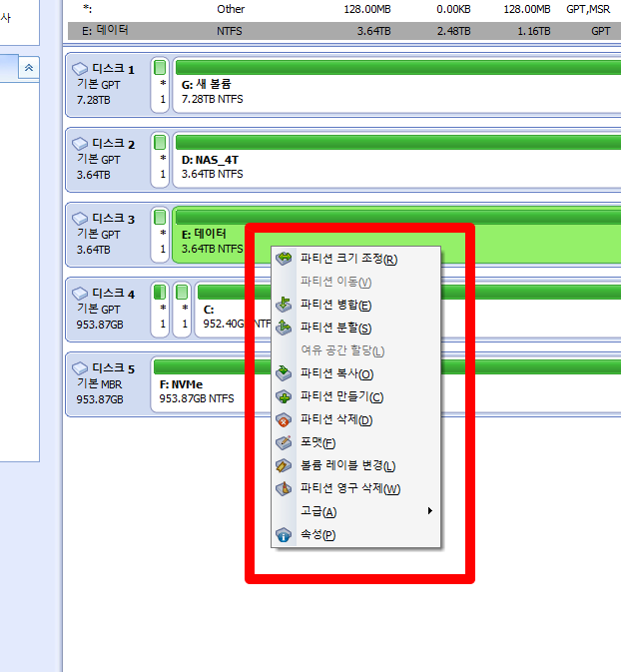Click the change volume label icon
The width and height of the screenshot is (621, 672).
point(284,465)
